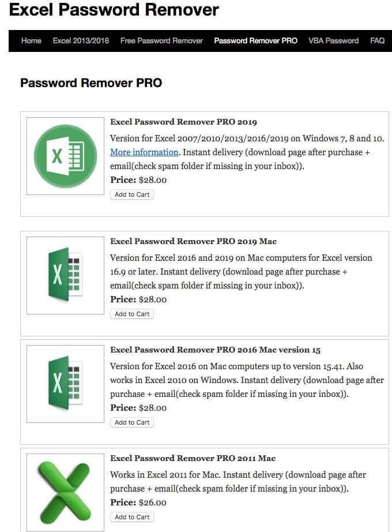The width and height of the screenshot is (392, 532).
Task: Click the Excel icon for PRO 2019
Action: click(65, 156)
